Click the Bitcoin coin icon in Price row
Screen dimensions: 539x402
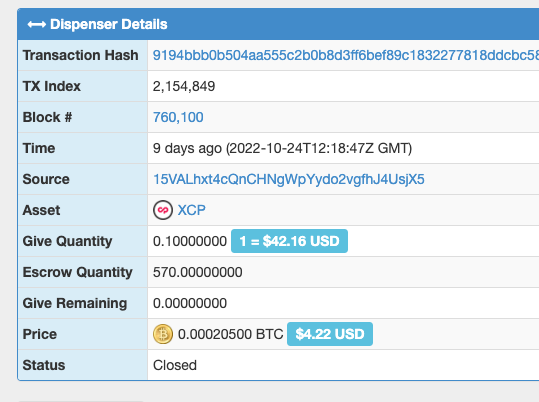click(x=163, y=334)
